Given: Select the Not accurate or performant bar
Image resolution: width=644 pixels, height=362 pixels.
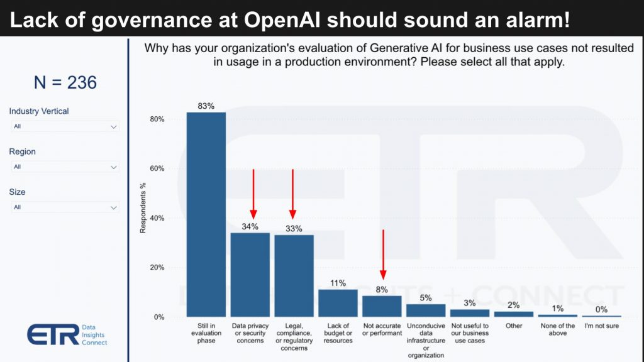Looking at the screenshot, I should coord(382,305).
